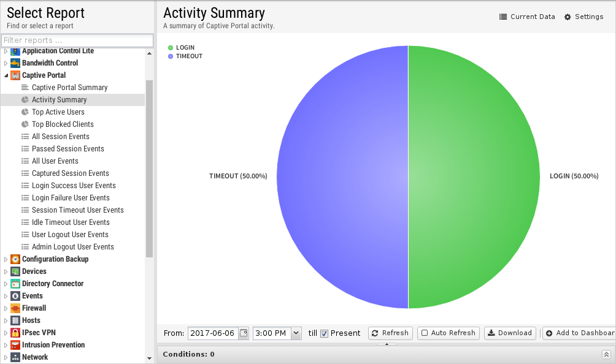Click the Top Active Users pie icon

(x=25, y=112)
